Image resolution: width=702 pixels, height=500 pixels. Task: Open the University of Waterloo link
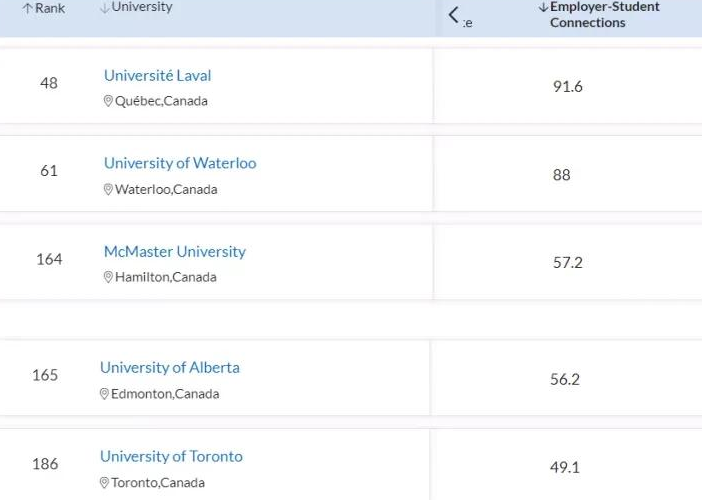pyautogui.click(x=180, y=163)
